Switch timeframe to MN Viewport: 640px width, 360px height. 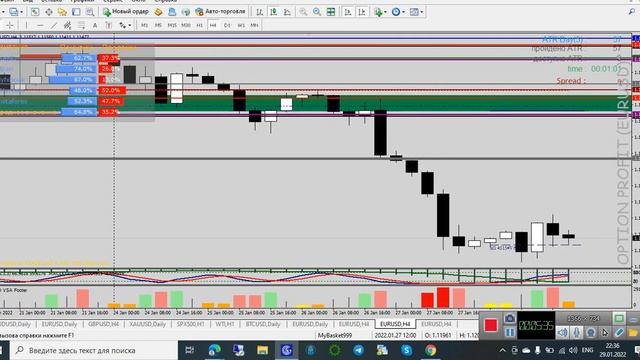pyautogui.click(x=254, y=25)
